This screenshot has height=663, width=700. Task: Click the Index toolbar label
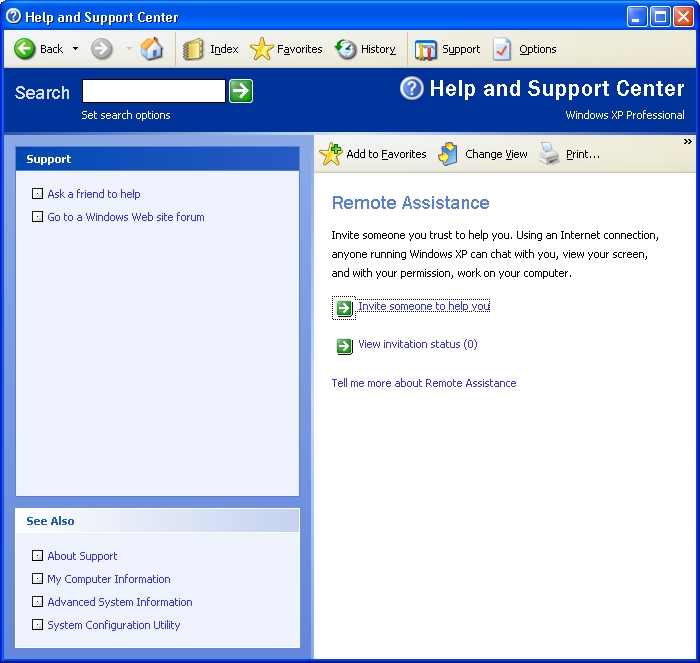(224, 49)
